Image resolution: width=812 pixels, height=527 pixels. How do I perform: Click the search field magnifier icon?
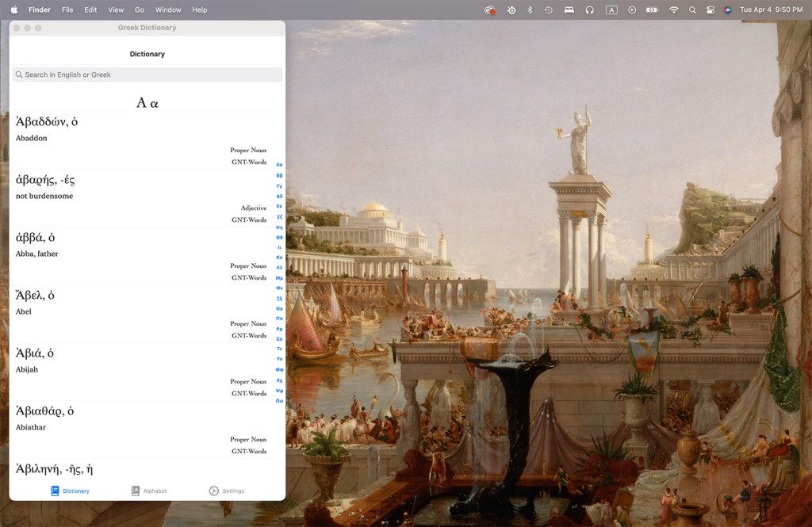point(19,74)
